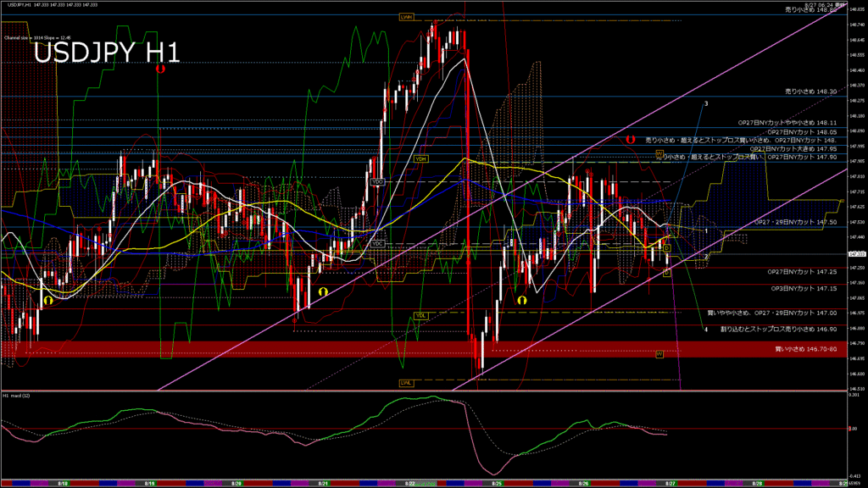The width and height of the screenshot is (868, 488).
Task: Click the wave label number 3
Action: pos(705,103)
